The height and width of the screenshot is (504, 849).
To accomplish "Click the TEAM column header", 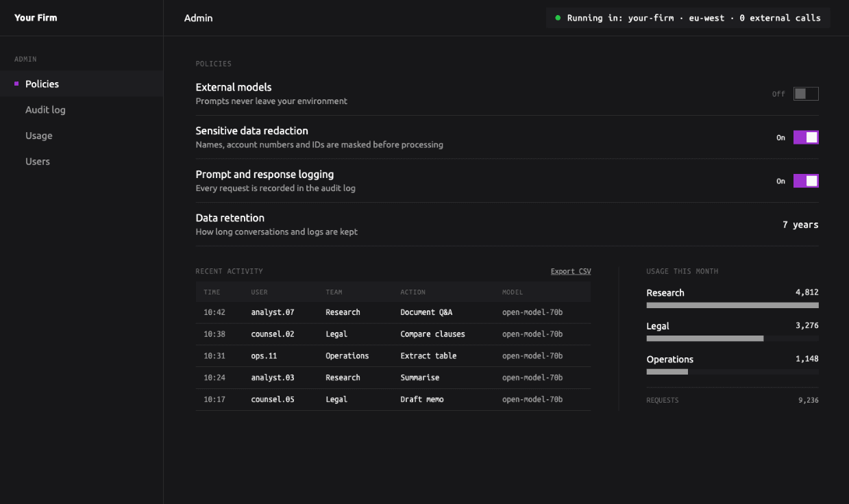I will [x=334, y=292].
